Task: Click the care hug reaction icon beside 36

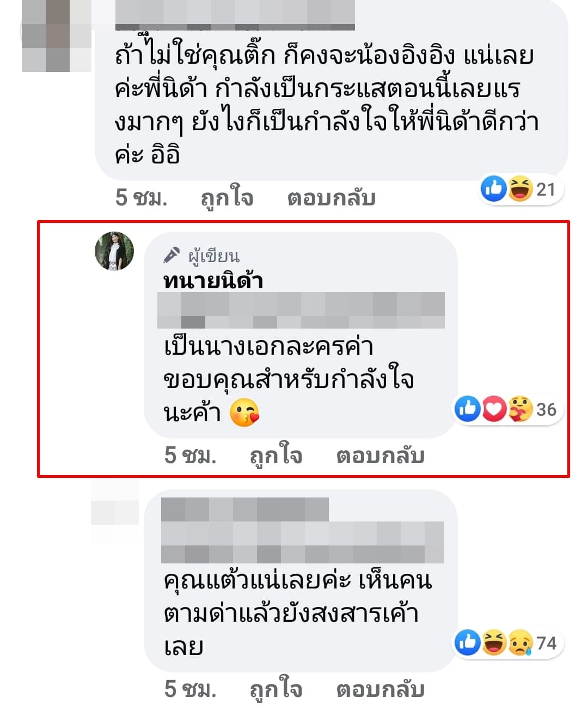Action: click(x=520, y=409)
